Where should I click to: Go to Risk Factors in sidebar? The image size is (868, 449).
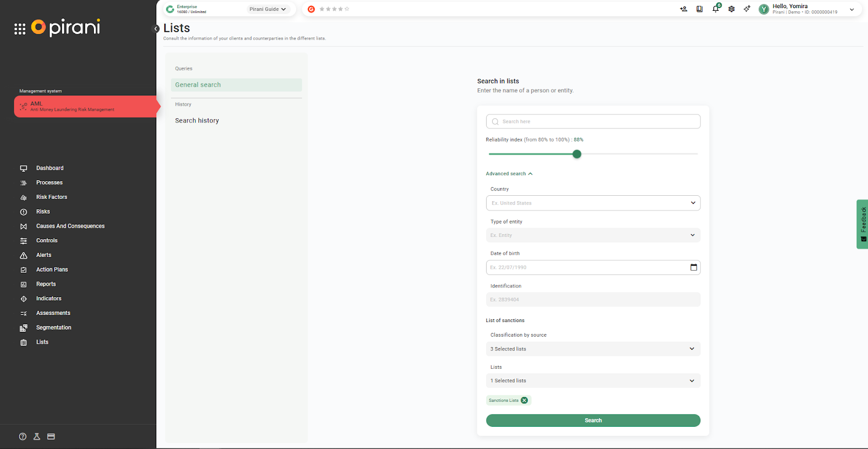52,197
